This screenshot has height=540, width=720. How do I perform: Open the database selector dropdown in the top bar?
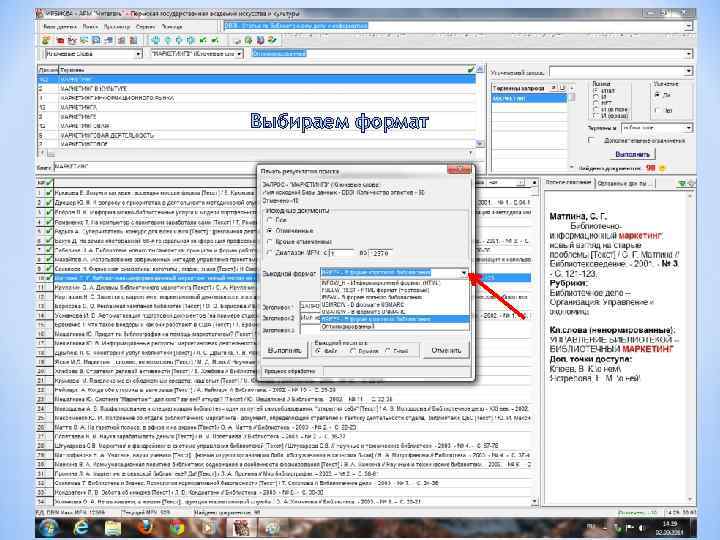pyautogui.click(x=688, y=26)
